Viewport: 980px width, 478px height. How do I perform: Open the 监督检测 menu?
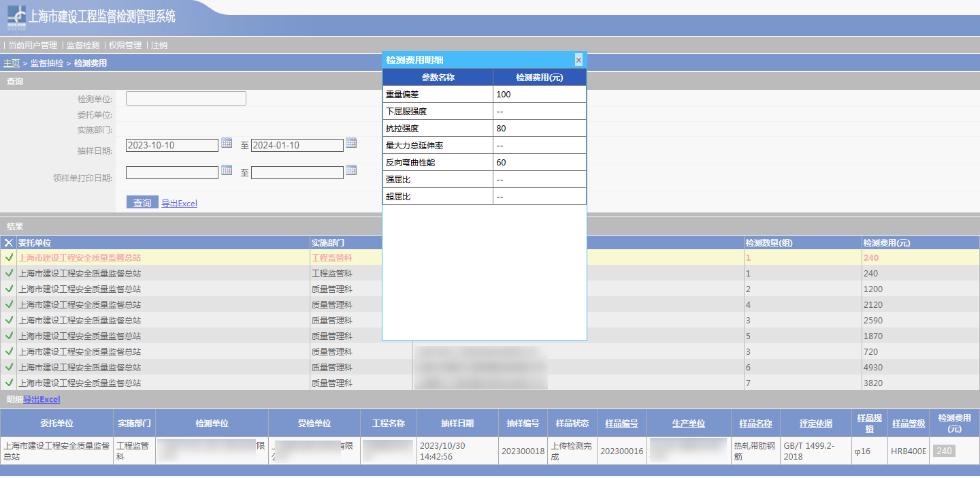[83, 46]
